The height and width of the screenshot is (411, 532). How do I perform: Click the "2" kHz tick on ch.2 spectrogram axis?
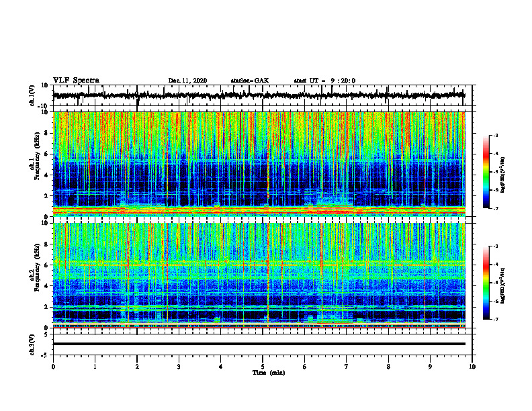tap(46, 307)
